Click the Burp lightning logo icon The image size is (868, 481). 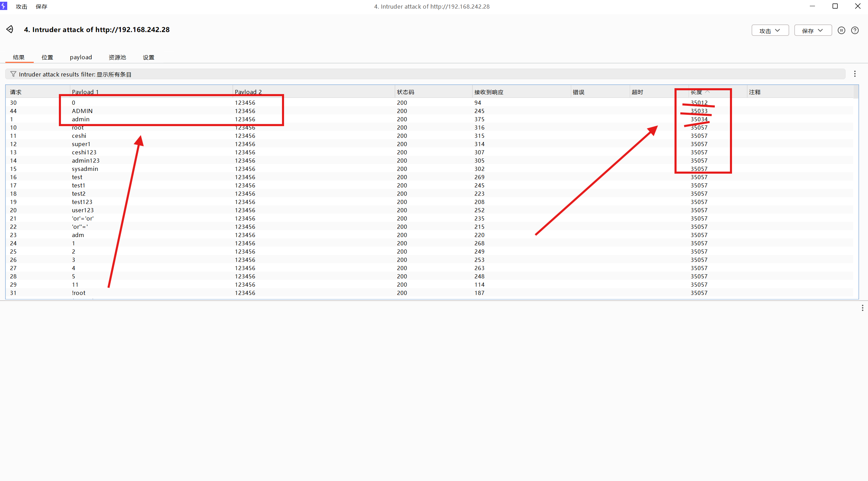3,6
